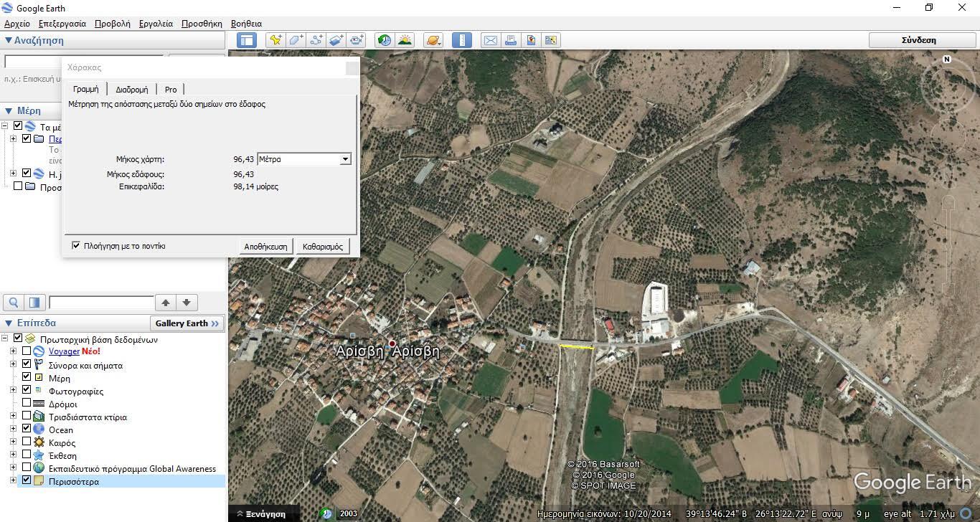Enable the Voyager layer checkbox

click(27, 351)
